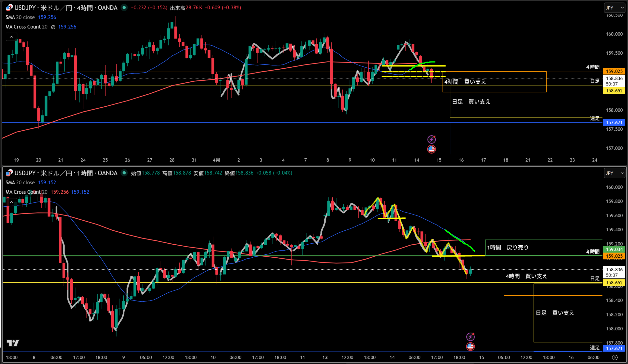Select USDJPY 1時間 symbol title in bottom chart
Screen dimensions: 628x364
pyautogui.click(x=65, y=173)
